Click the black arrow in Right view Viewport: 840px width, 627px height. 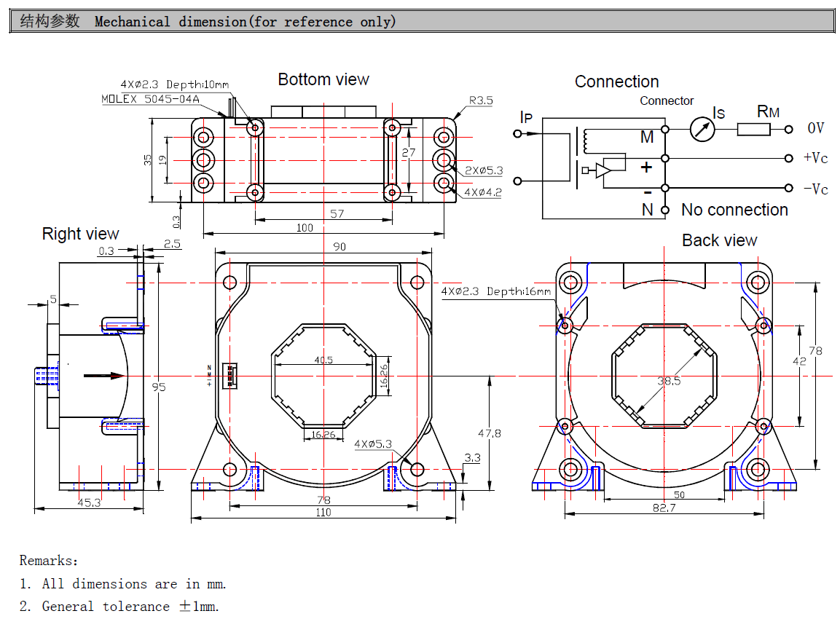[104, 376]
